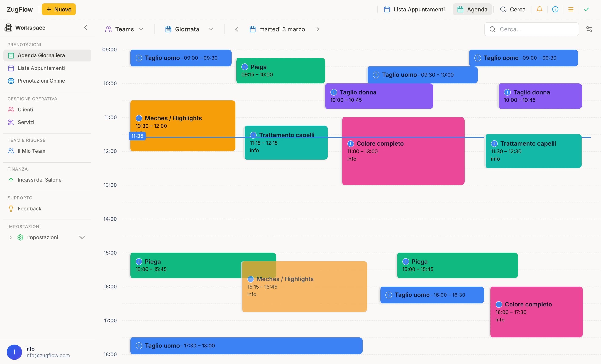Open the Giornata view dropdown
This screenshot has width=601, height=364.
(x=189, y=29)
